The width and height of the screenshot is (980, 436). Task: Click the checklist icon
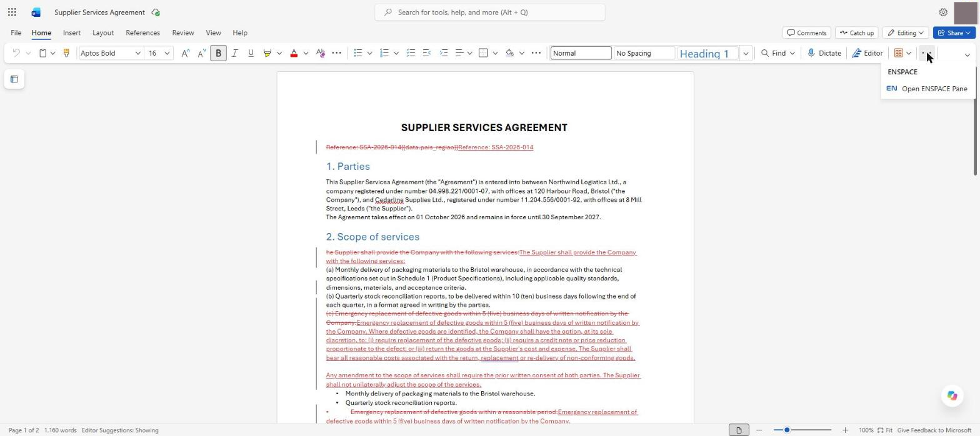click(411, 53)
